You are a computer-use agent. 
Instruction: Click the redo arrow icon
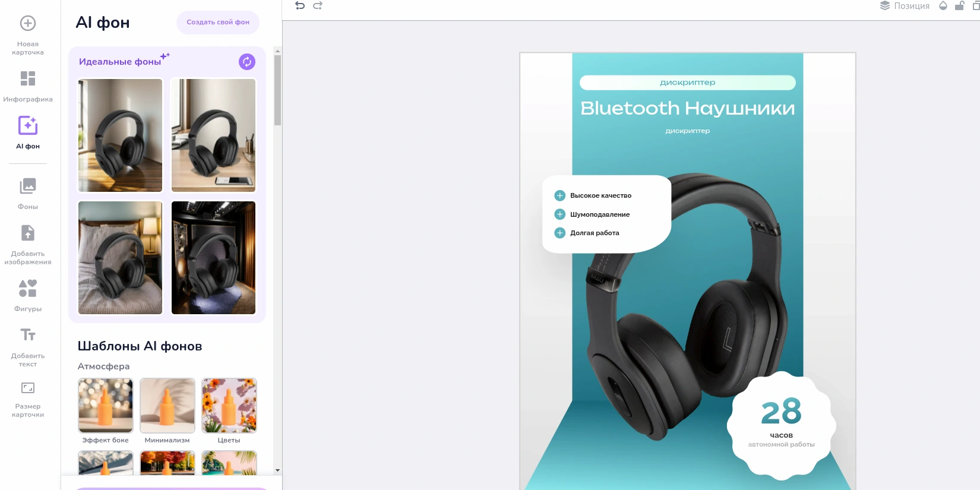[318, 6]
